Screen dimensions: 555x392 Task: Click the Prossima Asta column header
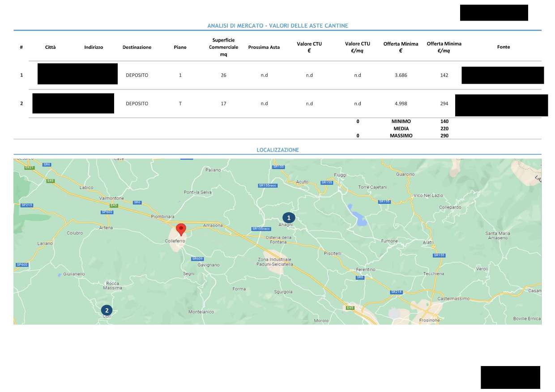264,47
